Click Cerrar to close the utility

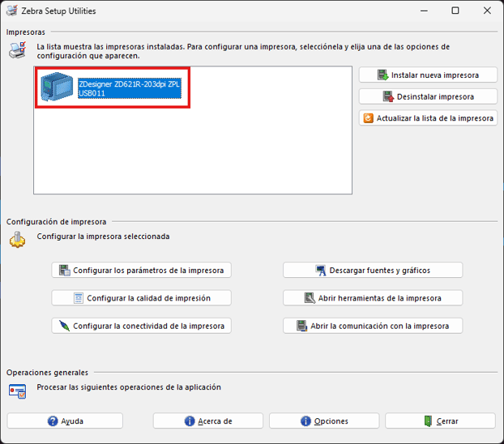pos(440,421)
